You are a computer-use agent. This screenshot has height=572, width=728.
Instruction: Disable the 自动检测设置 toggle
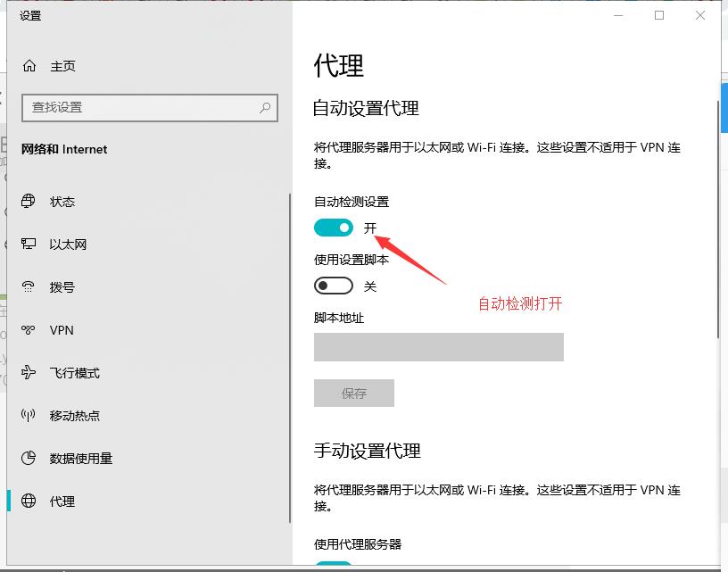(x=334, y=228)
